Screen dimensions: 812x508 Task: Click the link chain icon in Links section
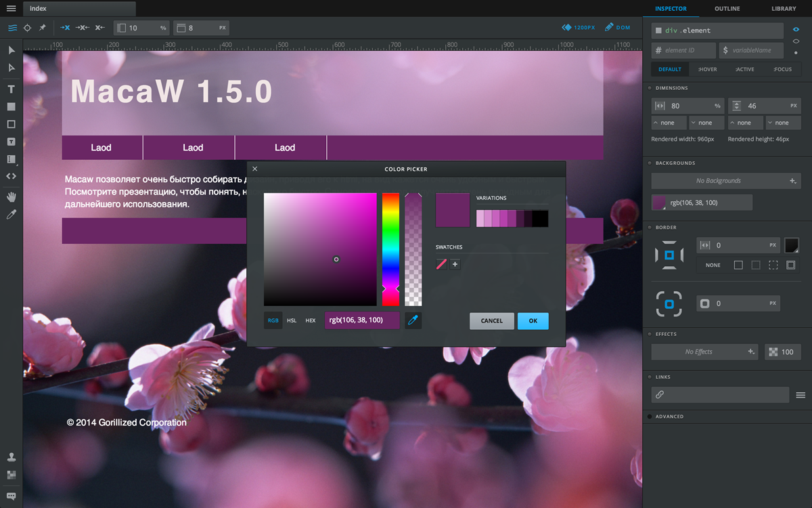[660, 395]
